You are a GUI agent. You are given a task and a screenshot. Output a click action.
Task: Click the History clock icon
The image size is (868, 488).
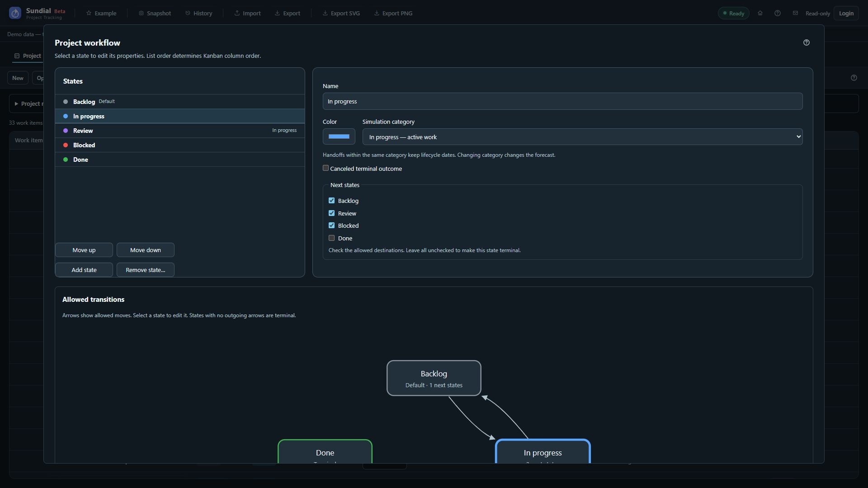tap(188, 13)
